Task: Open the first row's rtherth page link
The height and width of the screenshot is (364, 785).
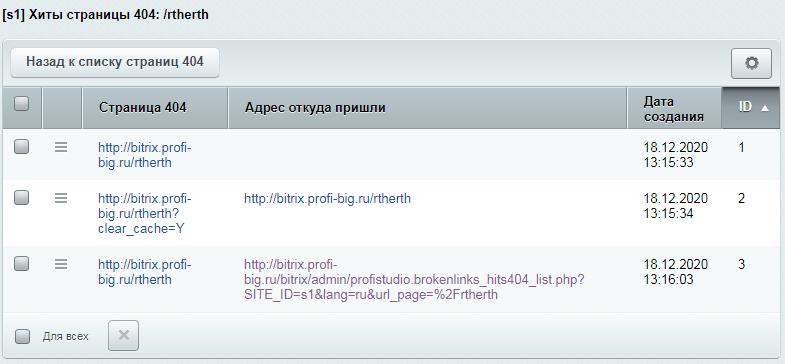Action: (x=145, y=155)
